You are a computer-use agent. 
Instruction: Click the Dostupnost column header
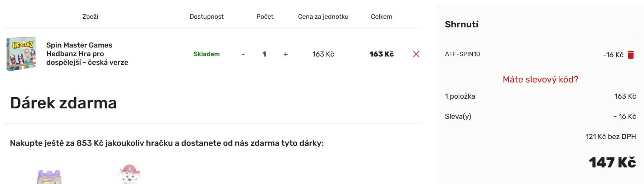pyautogui.click(x=207, y=17)
